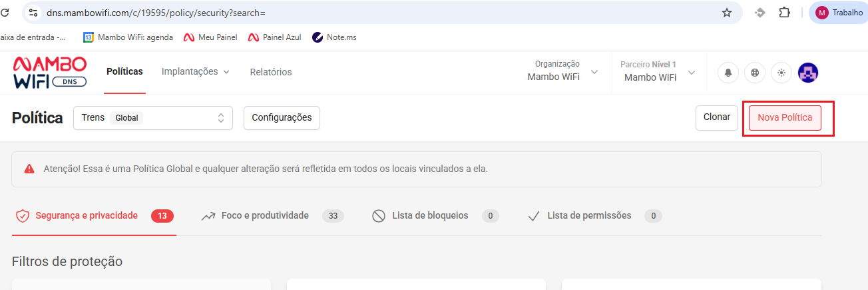868x290 pixels.
Task: Click the site information icon in address bar
Action: (x=33, y=13)
